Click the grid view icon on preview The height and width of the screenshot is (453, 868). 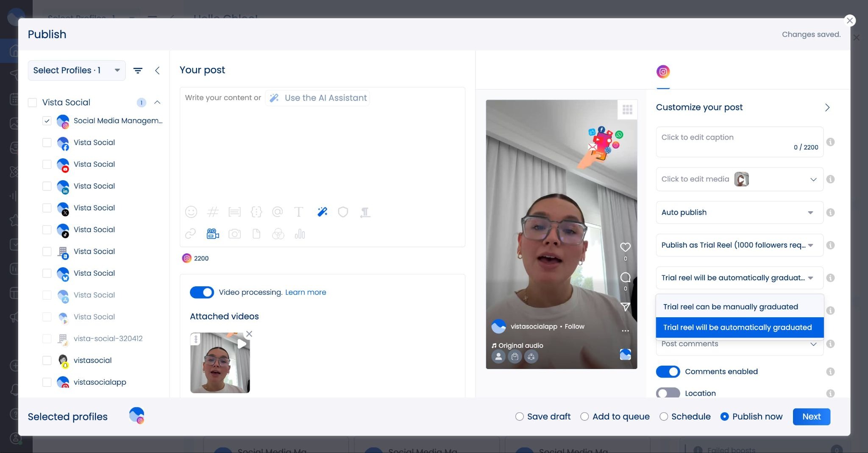627,109
